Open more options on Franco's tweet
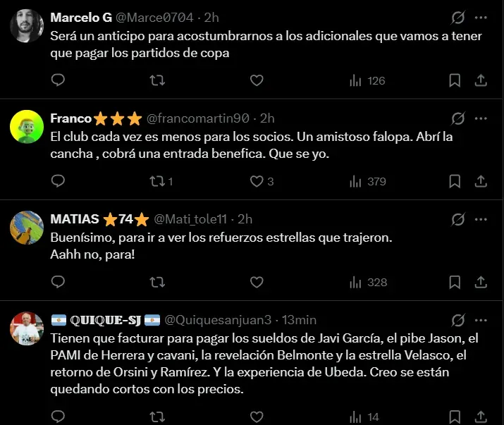This screenshot has width=504, height=425. tap(481, 118)
